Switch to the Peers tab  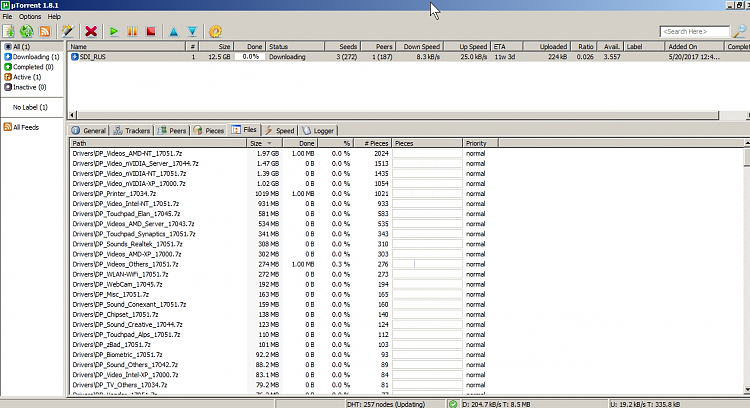(172, 131)
